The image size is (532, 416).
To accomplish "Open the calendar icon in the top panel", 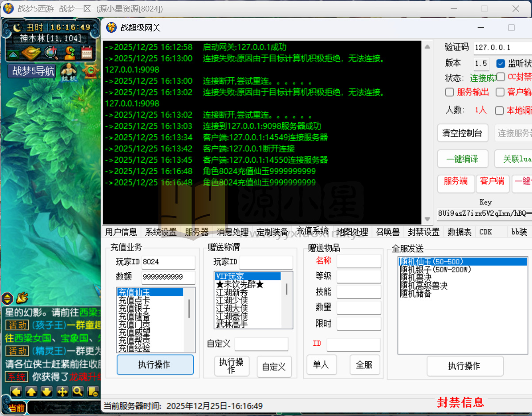I will (x=86, y=53).
